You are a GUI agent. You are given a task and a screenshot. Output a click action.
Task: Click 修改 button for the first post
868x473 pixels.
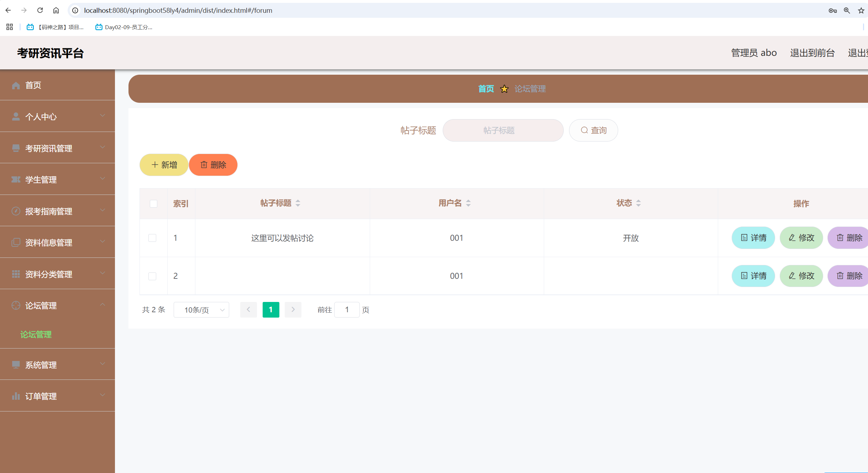pyautogui.click(x=801, y=238)
